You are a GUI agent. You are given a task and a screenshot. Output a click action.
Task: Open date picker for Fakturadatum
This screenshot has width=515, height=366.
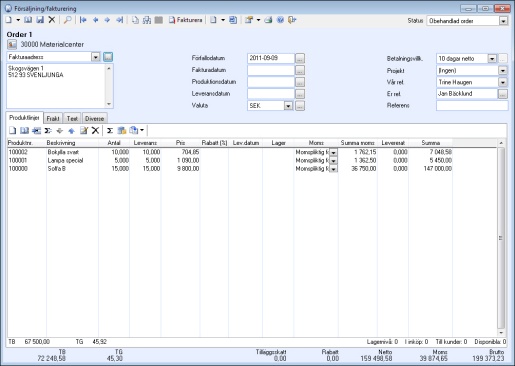click(x=300, y=70)
